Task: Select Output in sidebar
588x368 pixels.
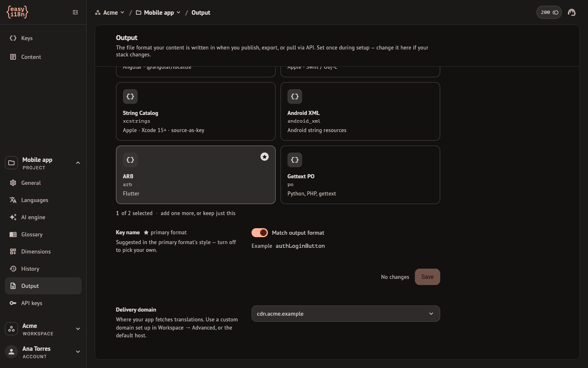Action: (x=43, y=286)
